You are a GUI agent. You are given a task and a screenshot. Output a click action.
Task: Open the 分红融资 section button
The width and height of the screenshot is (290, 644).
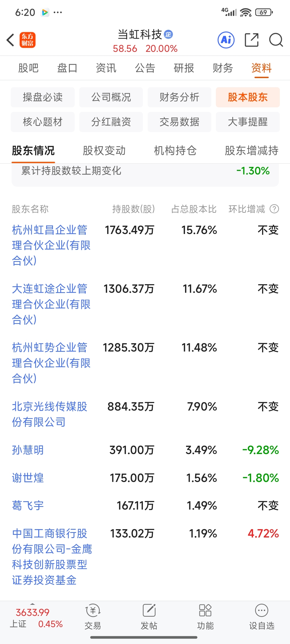click(111, 122)
